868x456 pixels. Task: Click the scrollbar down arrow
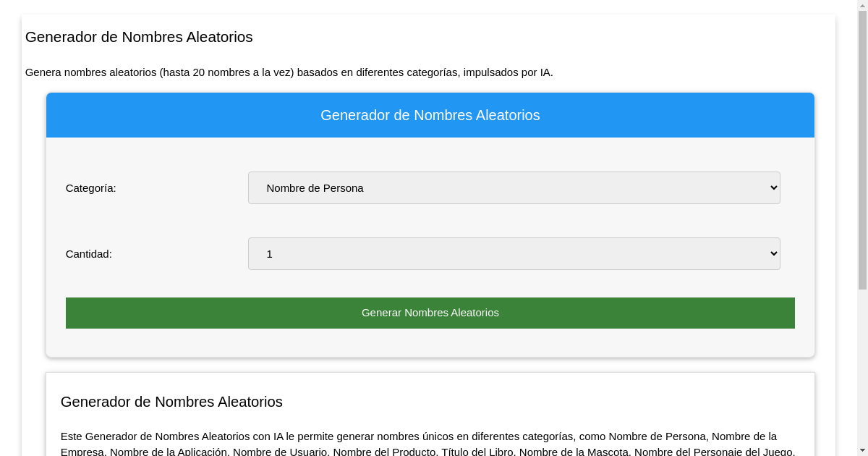tap(863, 450)
